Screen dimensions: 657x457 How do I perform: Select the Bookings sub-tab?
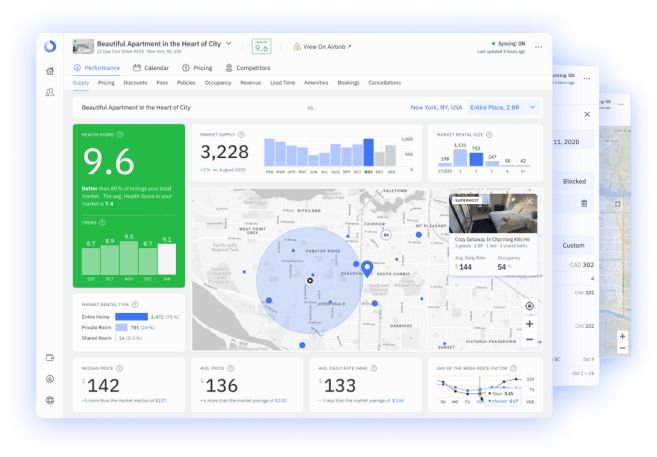pos(348,83)
